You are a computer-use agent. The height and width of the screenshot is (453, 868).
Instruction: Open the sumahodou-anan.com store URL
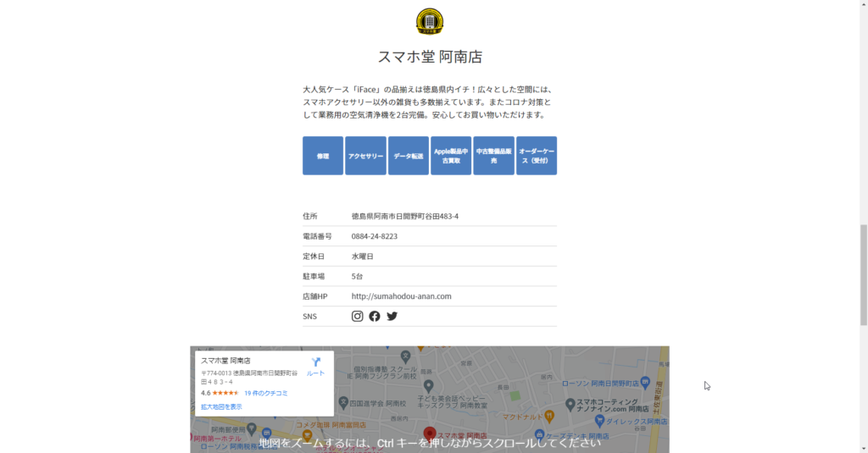pos(401,296)
